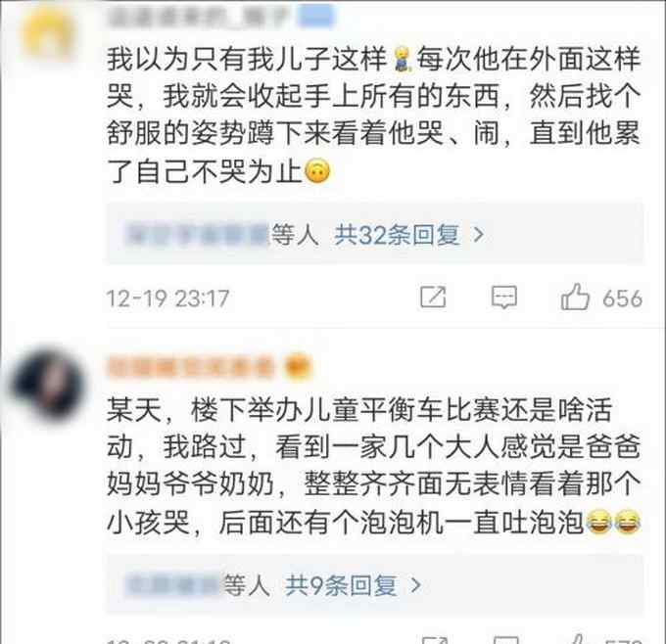Screen dimensions: 666x644
Task: Tap the repost icon beside the 656 likes
Action: click(x=433, y=297)
